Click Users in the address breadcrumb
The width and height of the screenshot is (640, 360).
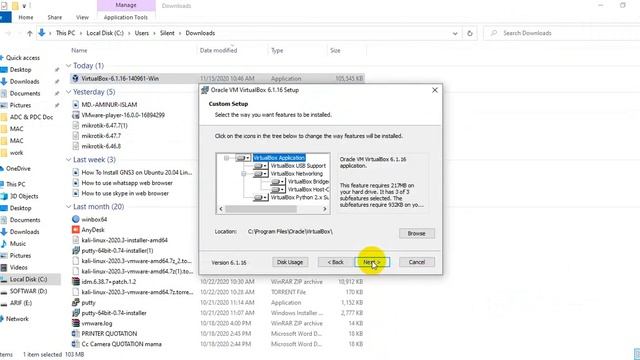(x=142, y=33)
